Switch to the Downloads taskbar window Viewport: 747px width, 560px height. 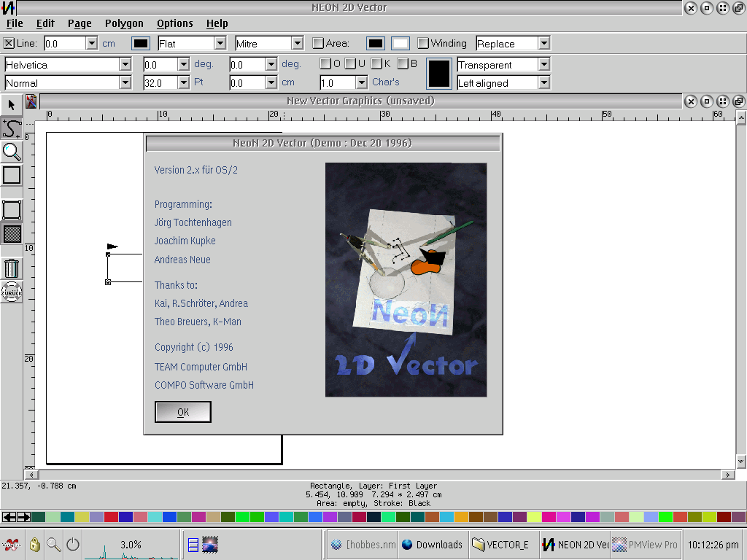pos(433,544)
